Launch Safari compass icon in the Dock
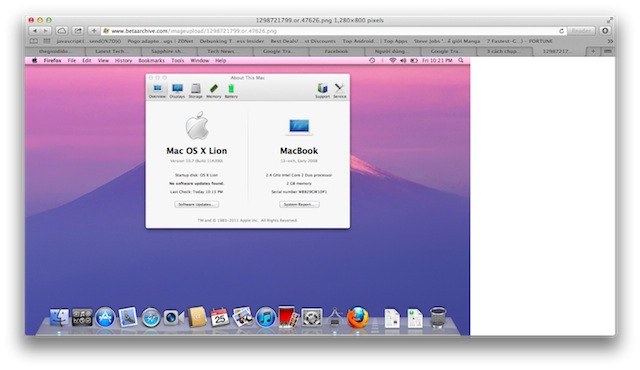This screenshot has width=640, height=370. pos(151,318)
